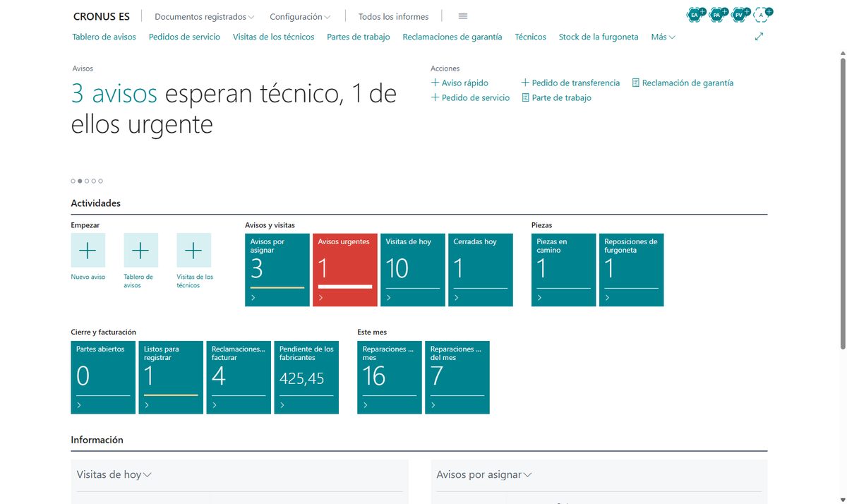Image resolution: width=847 pixels, height=504 pixels.
Task: Open Todos los informes
Action: pos(393,16)
